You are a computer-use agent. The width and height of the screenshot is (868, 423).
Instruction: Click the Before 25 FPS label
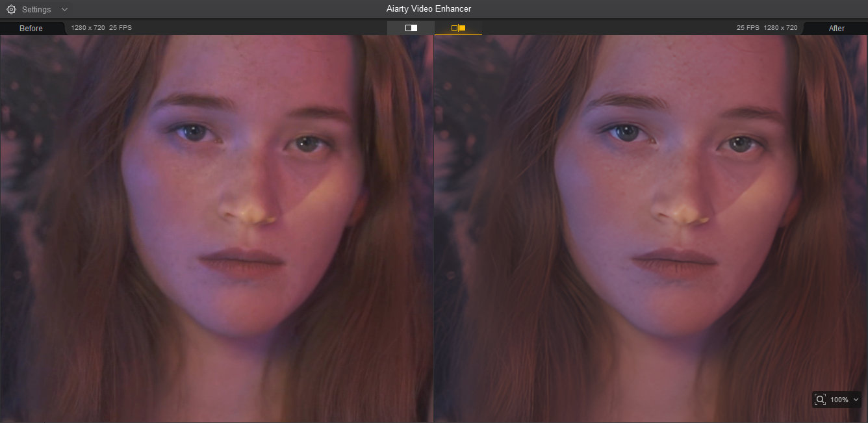[120, 28]
